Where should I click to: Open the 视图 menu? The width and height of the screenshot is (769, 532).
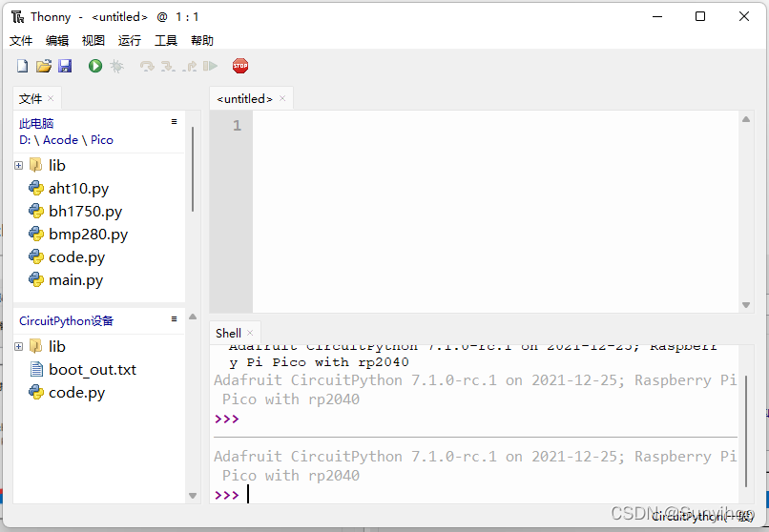[94, 41]
